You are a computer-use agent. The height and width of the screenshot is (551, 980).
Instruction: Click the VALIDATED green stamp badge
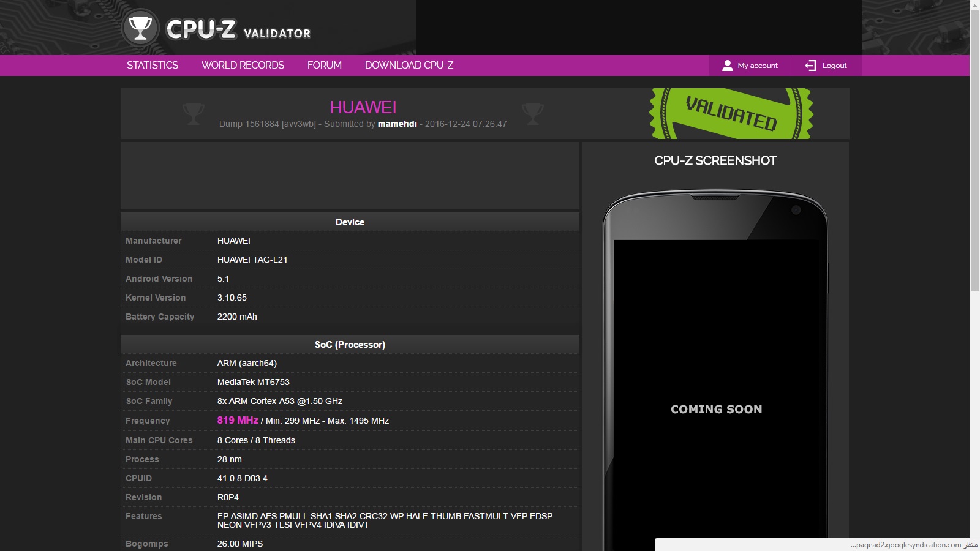coord(731,113)
